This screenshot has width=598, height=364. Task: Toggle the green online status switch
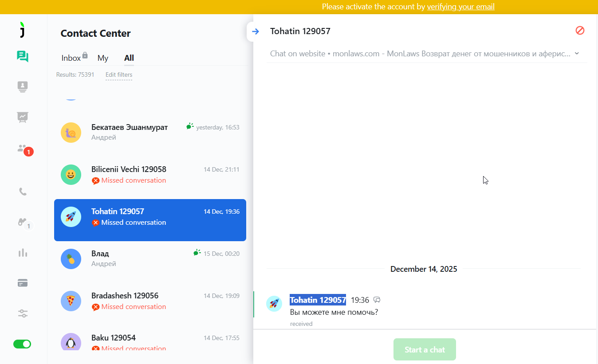[x=22, y=344]
